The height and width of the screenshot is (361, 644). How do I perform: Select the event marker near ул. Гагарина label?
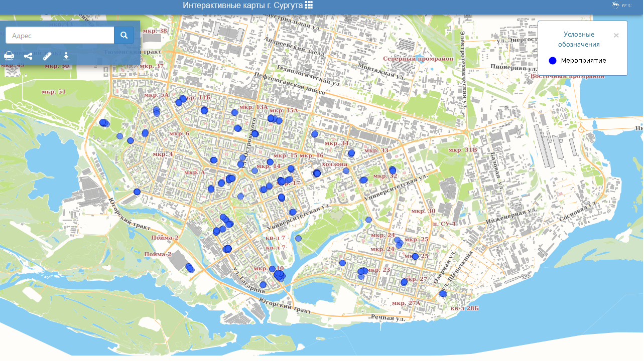tap(263, 285)
